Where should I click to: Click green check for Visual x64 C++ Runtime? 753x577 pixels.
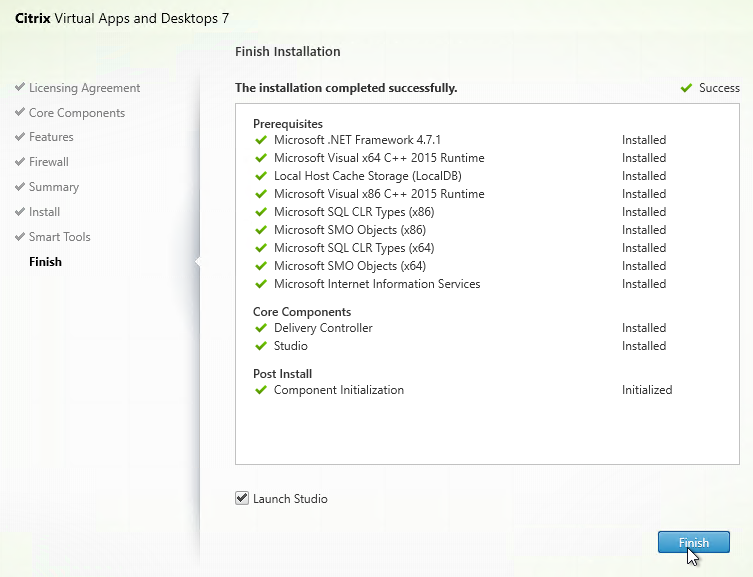point(261,158)
